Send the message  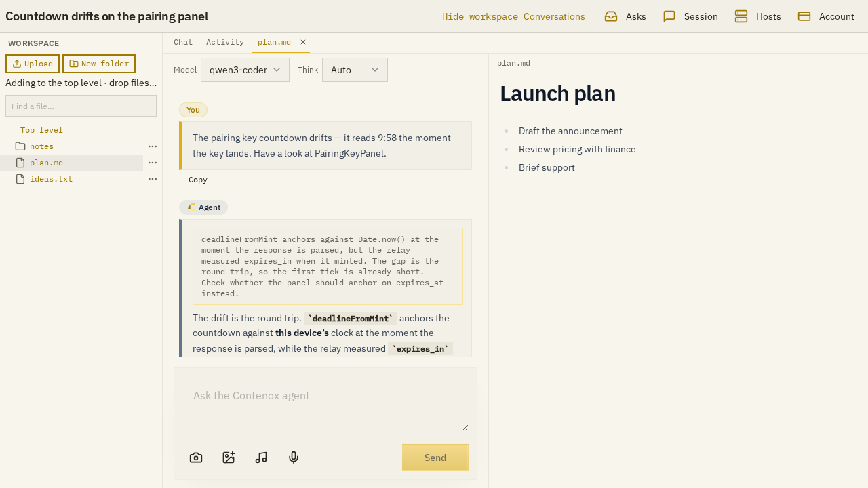[435, 457]
